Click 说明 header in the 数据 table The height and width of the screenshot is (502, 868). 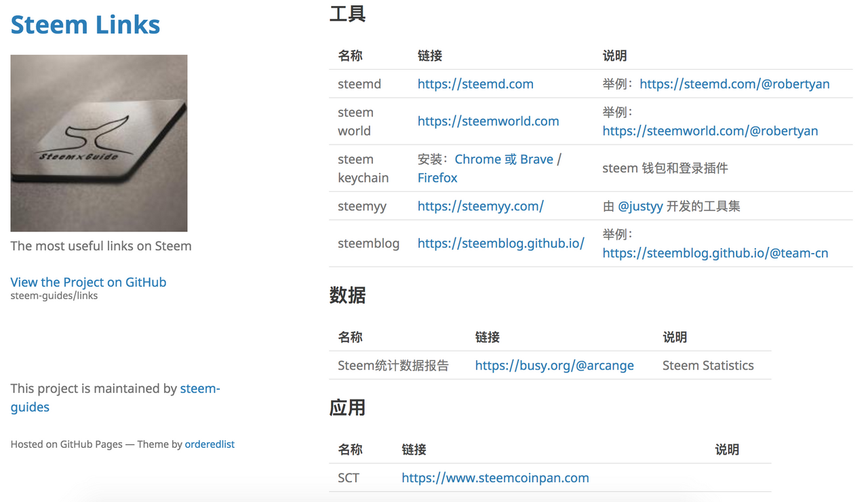coord(675,337)
